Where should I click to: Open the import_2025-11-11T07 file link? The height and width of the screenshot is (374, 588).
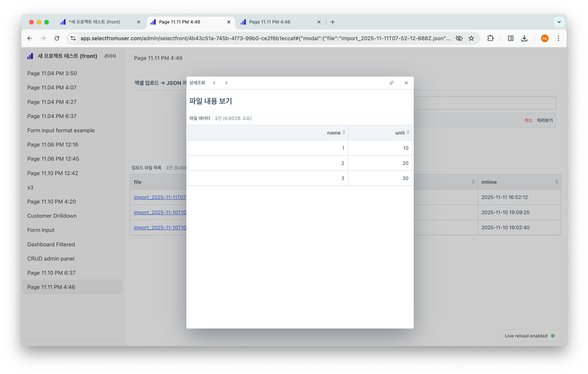tap(160, 197)
